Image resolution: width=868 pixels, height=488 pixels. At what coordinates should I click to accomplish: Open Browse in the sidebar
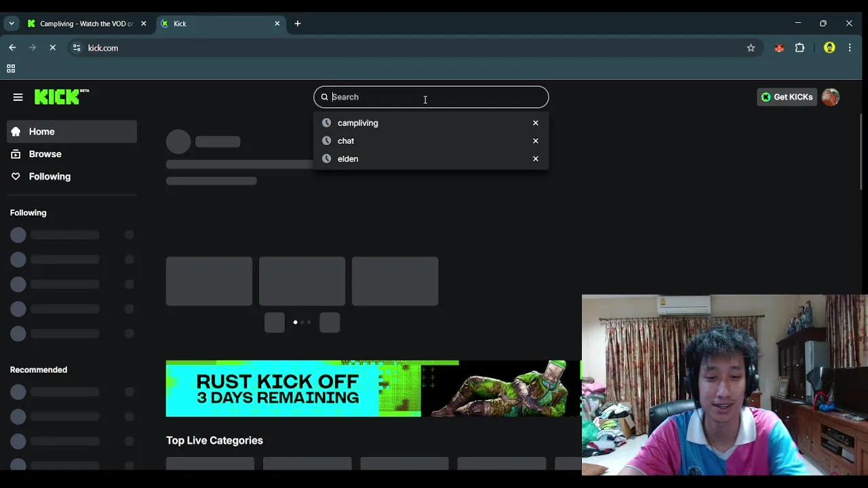tap(72, 154)
